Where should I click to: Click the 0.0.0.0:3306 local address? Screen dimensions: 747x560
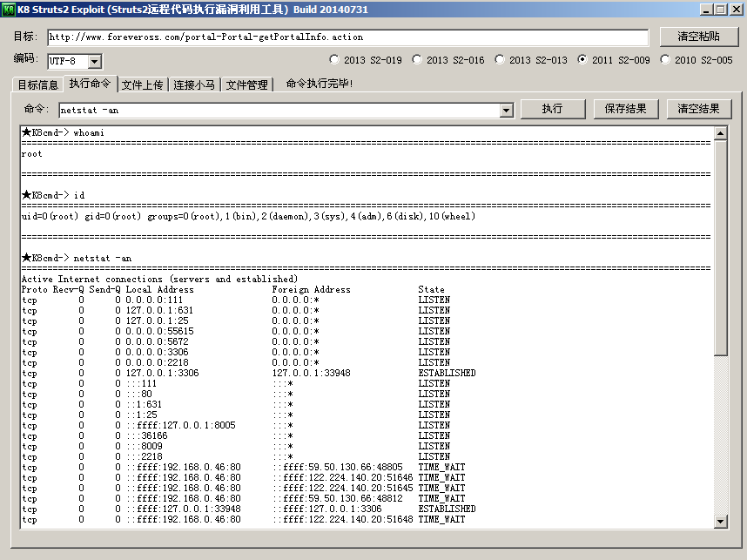pyautogui.click(x=158, y=352)
